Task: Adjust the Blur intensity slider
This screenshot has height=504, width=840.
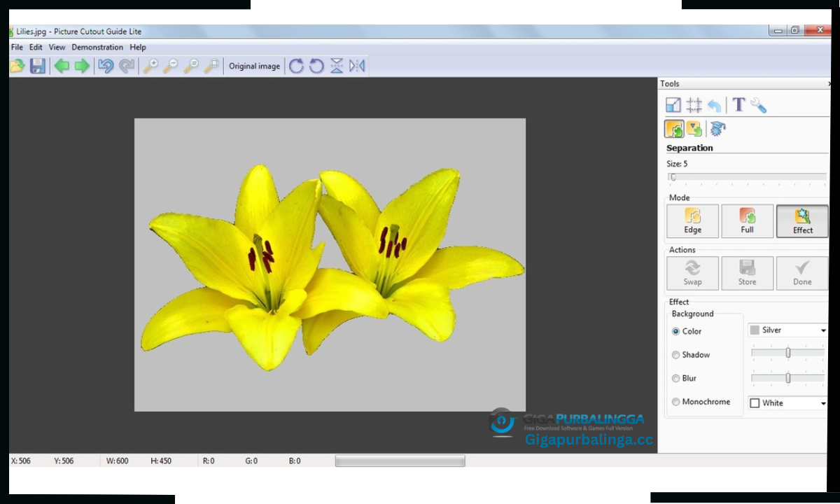Action: (x=787, y=378)
